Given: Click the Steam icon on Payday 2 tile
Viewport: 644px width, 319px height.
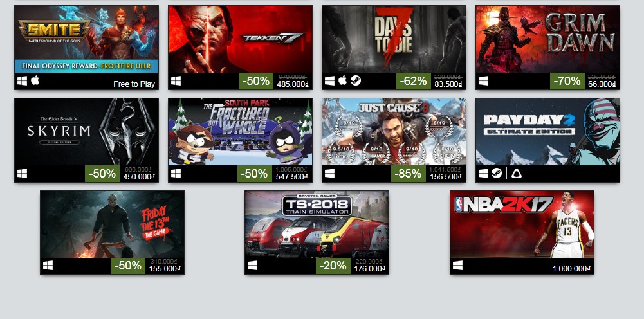Looking at the screenshot, I should tap(497, 174).
